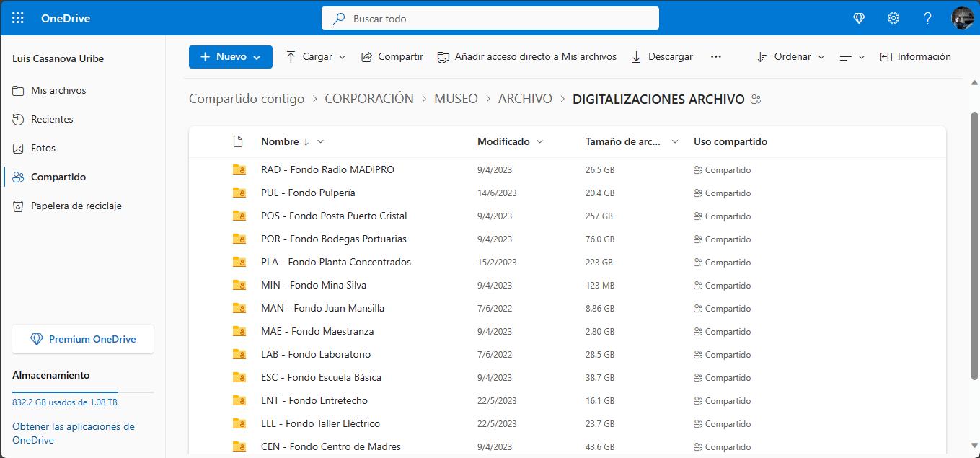The width and height of the screenshot is (980, 458).
Task: Expand the Nuevo button dropdown
Action: tap(257, 57)
